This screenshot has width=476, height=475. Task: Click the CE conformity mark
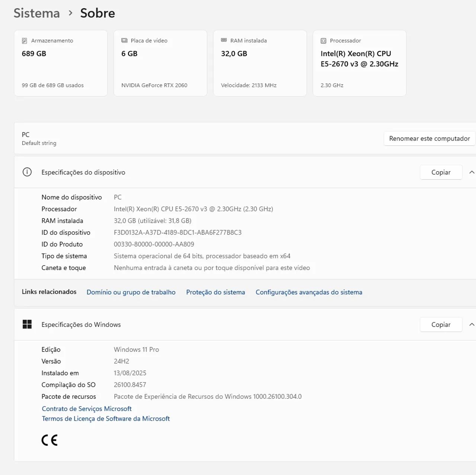coord(49,440)
